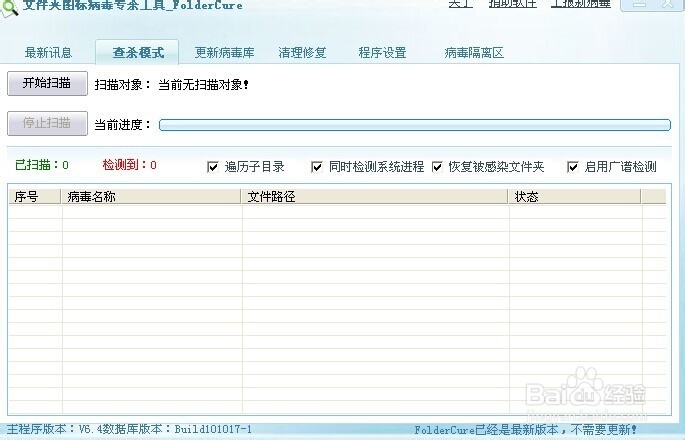Sort by the 文件路径 column header
This screenshot has width=685, height=440.
(375, 197)
